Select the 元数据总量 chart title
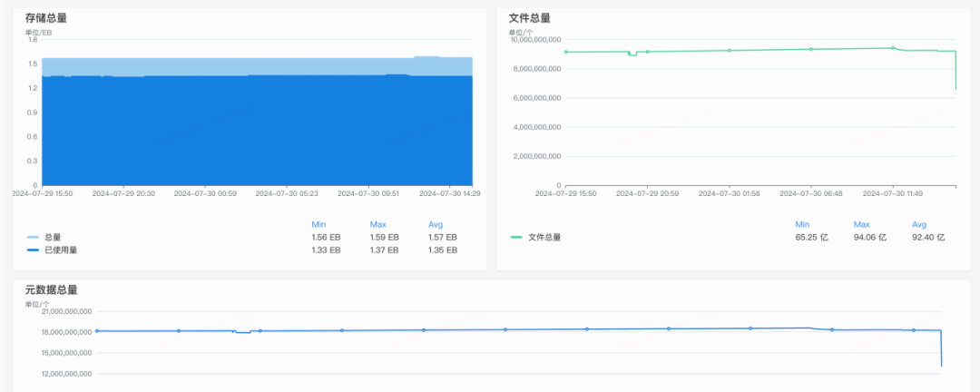 (51, 290)
